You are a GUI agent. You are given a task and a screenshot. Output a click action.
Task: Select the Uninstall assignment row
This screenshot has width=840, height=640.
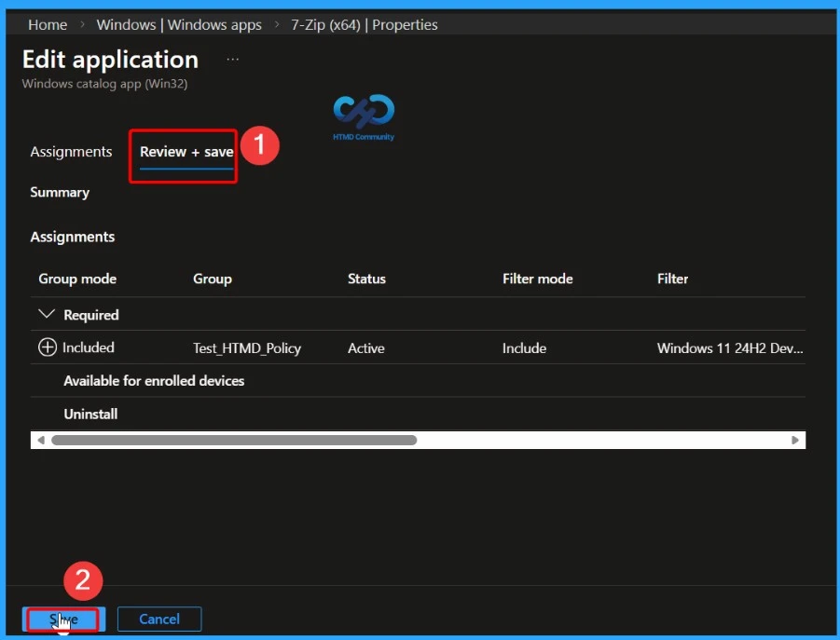(90, 414)
